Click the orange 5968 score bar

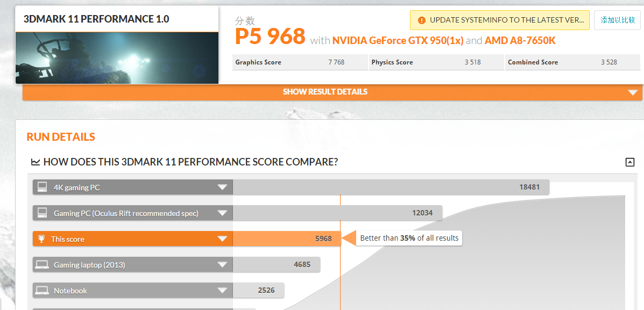click(287, 239)
